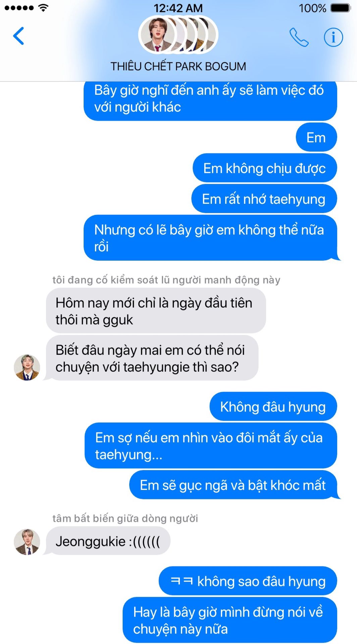The height and width of the screenshot is (644, 357).
Task: Select 'Em không chịu được' bubble
Action: tap(264, 168)
